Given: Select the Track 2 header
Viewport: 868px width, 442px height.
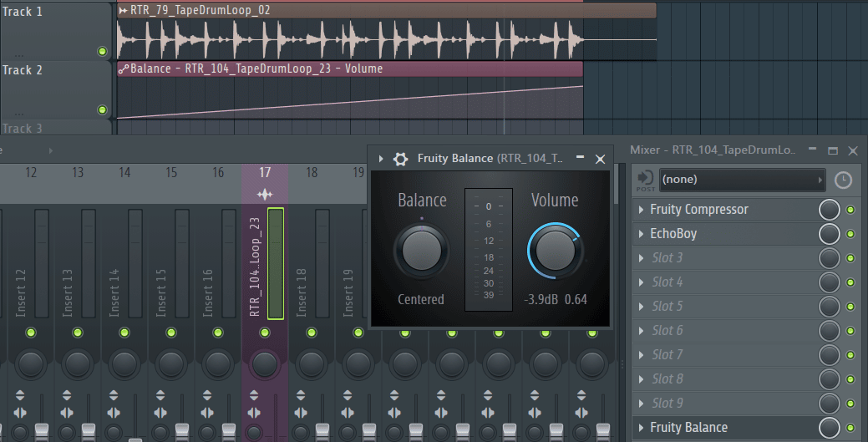Looking at the screenshot, I should 55,89.
